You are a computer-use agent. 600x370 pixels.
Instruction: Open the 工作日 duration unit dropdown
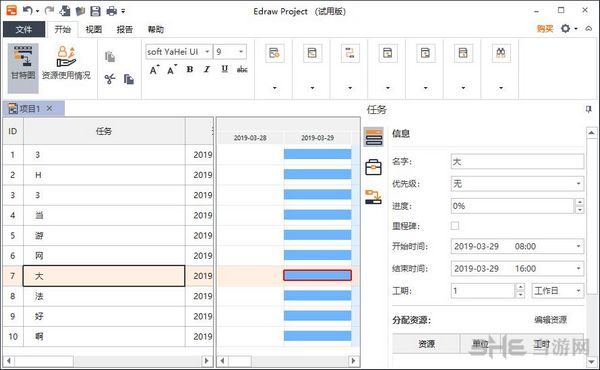pos(578,291)
